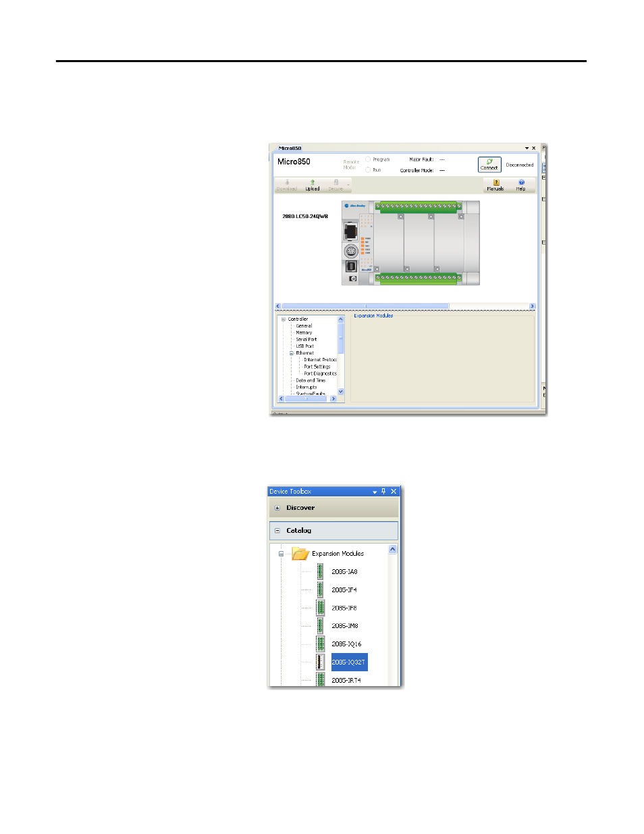The image size is (644, 834).
Task: Select Internet Protocol under Ethernet
Action: 320,360
